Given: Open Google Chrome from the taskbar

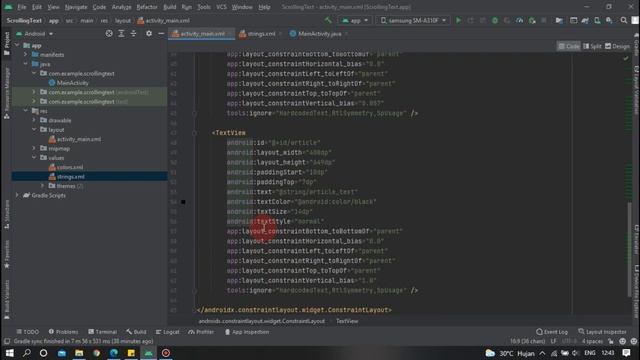Looking at the screenshot, I should click(96, 353).
